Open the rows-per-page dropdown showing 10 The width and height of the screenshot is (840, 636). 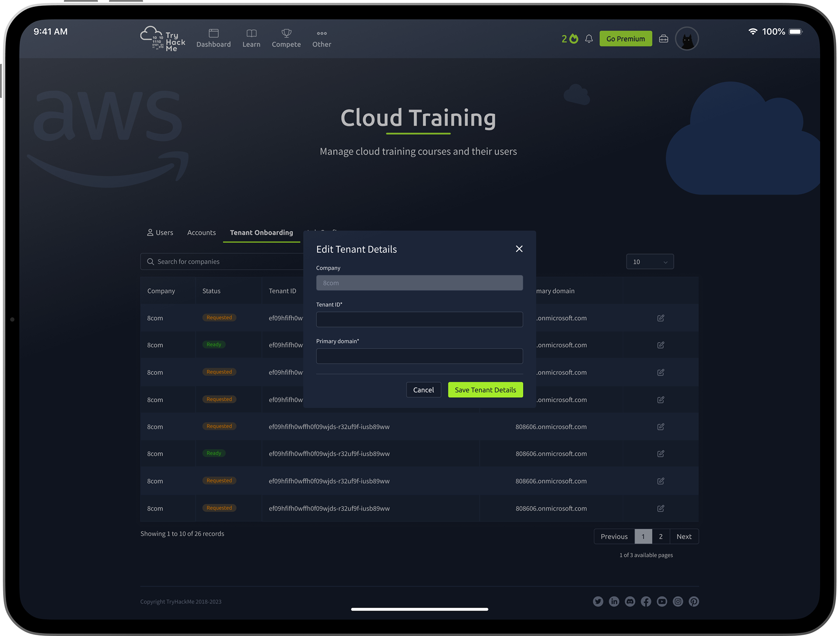(x=650, y=262)
